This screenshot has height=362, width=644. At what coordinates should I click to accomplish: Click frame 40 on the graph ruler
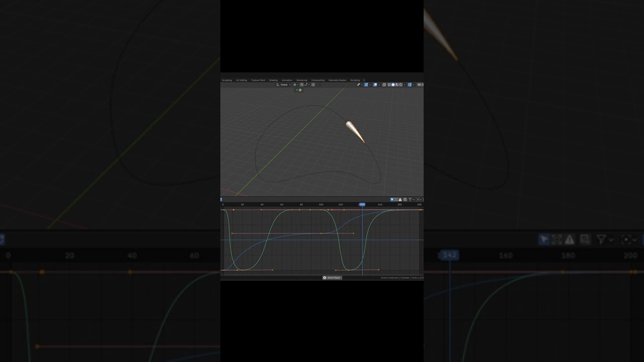coord(262,205)
